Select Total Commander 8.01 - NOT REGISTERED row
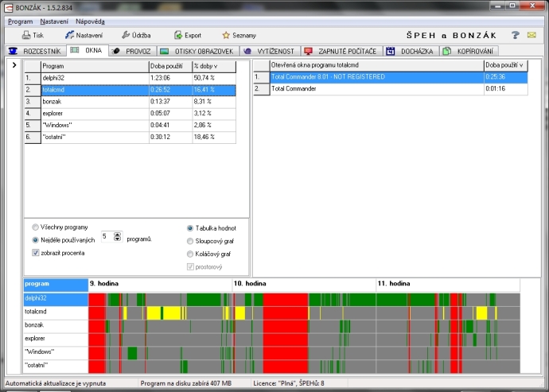The image size is (549, 392). click(x=391, y=77)
